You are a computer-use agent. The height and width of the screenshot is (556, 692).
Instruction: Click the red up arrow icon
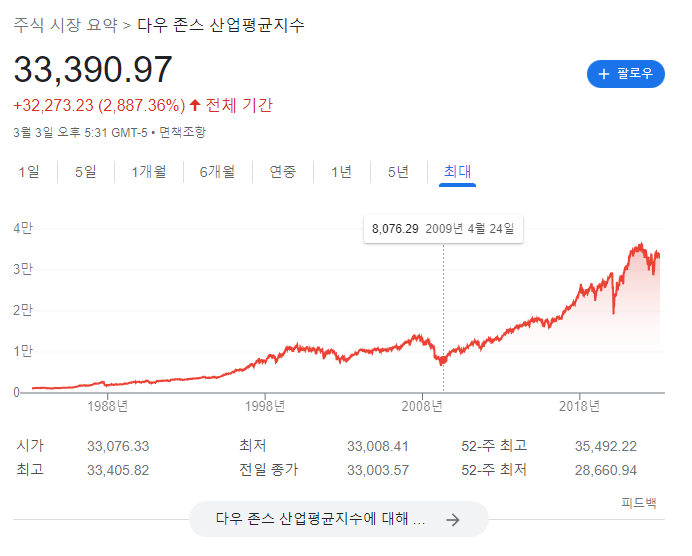coord(195,105)
